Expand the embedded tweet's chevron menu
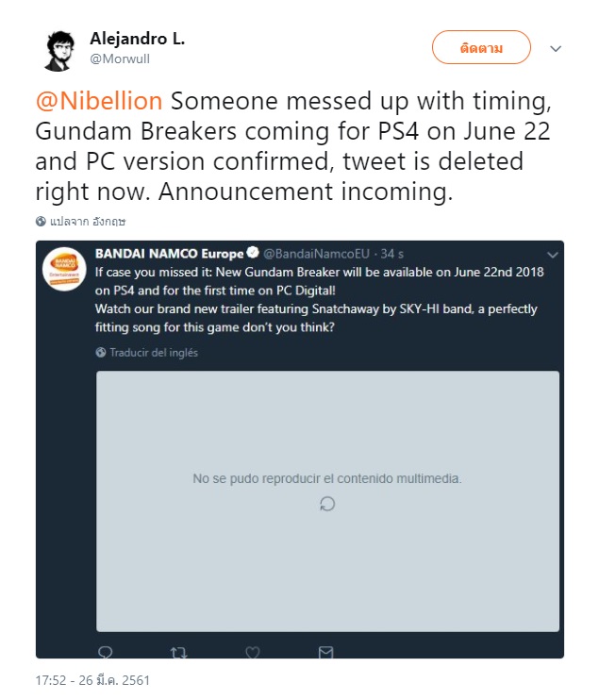The height and width of the screenshot is (700, 599). click(552, 255)
